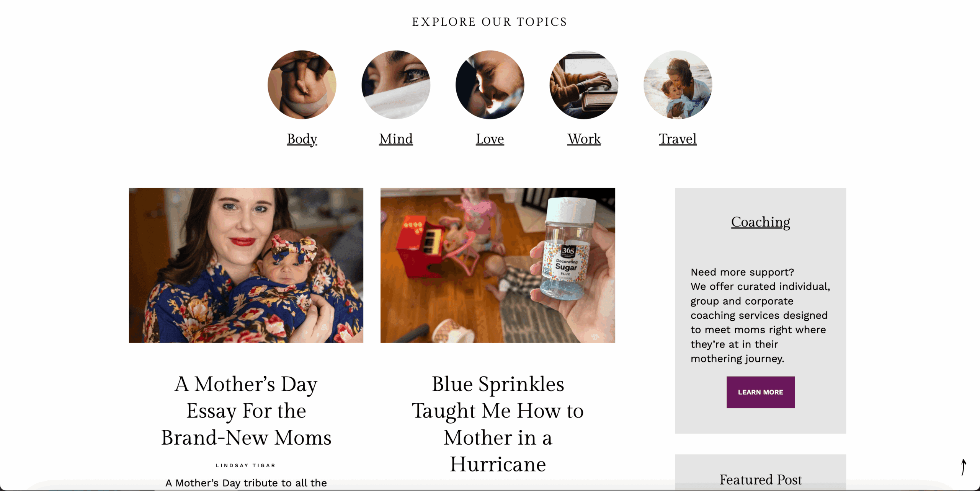The image size is (980, 491).
Task: Click the Explore Our Topics heading
Action: coord(490,22)
